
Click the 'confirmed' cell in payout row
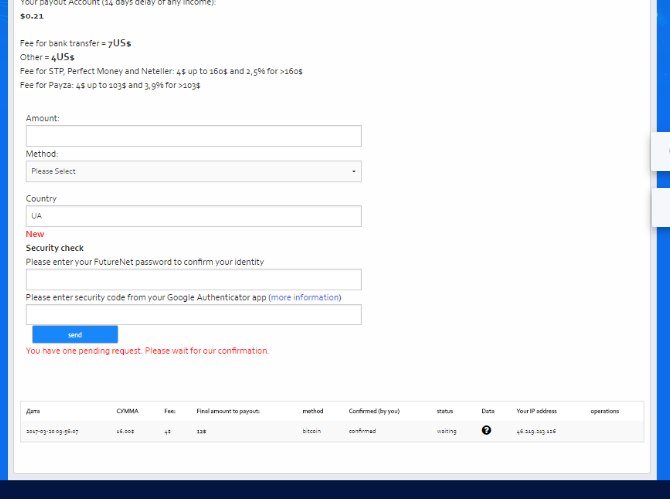[361, 431]
